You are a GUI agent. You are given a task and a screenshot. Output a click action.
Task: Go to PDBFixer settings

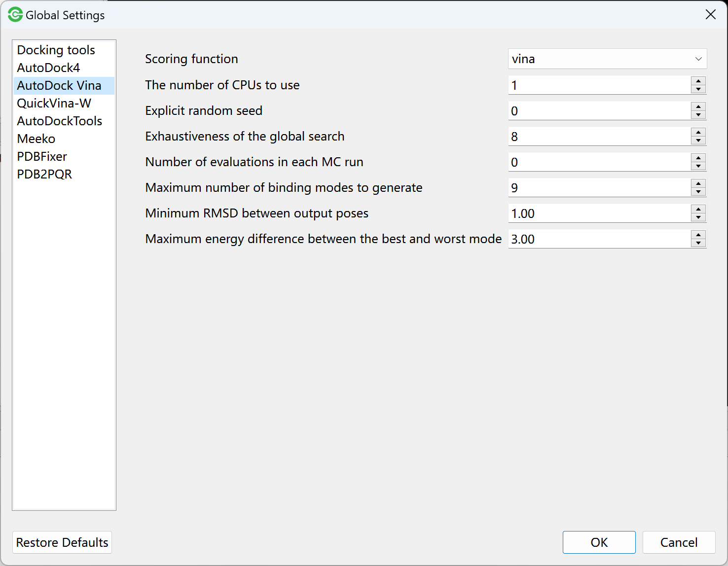[x=64, y=156]
